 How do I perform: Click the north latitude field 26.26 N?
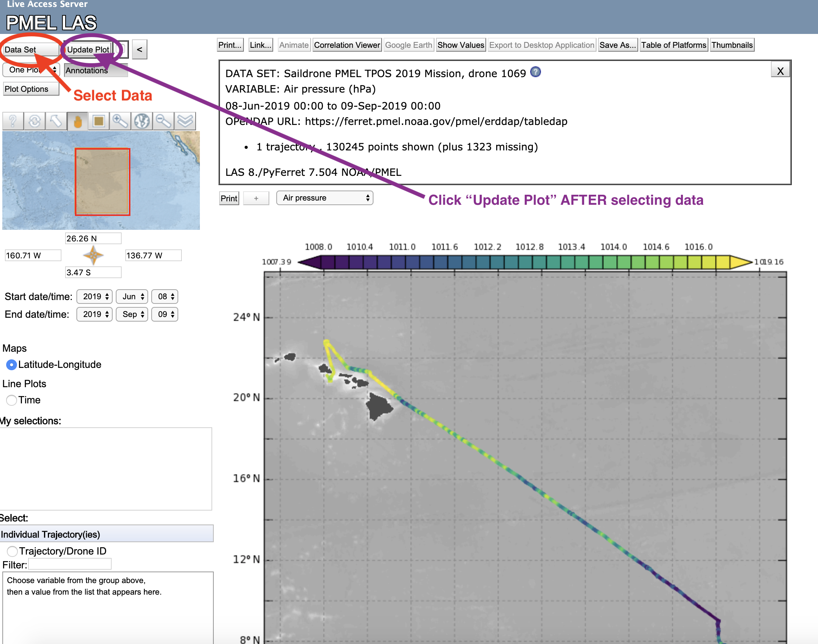(x=93, y=238)
